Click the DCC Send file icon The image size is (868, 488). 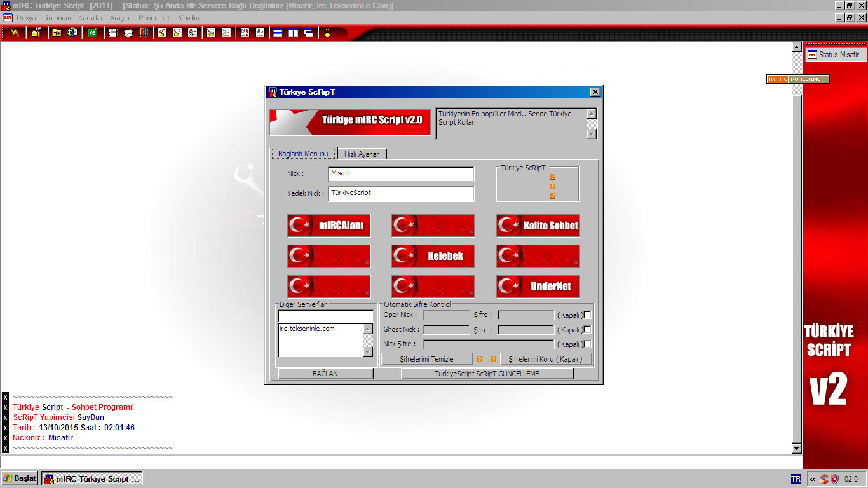[x=161, y=32]
